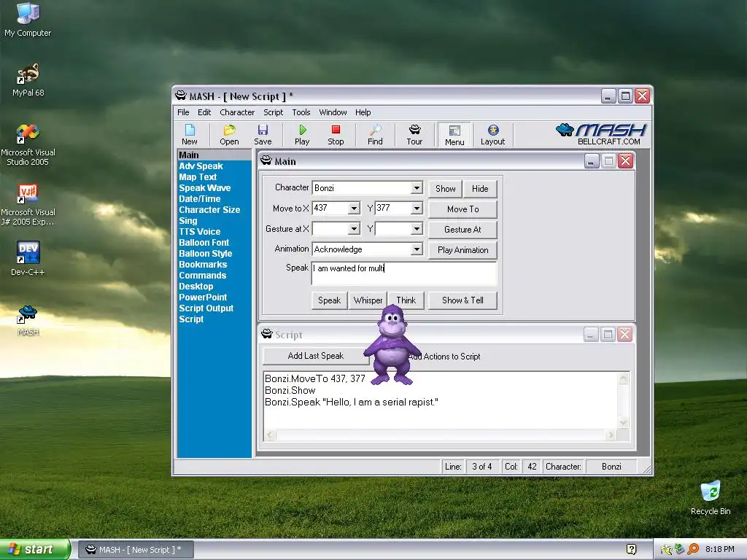Select Character Size in the sidebar
Screen dimensions: 747x560
[x=209, y=210]
